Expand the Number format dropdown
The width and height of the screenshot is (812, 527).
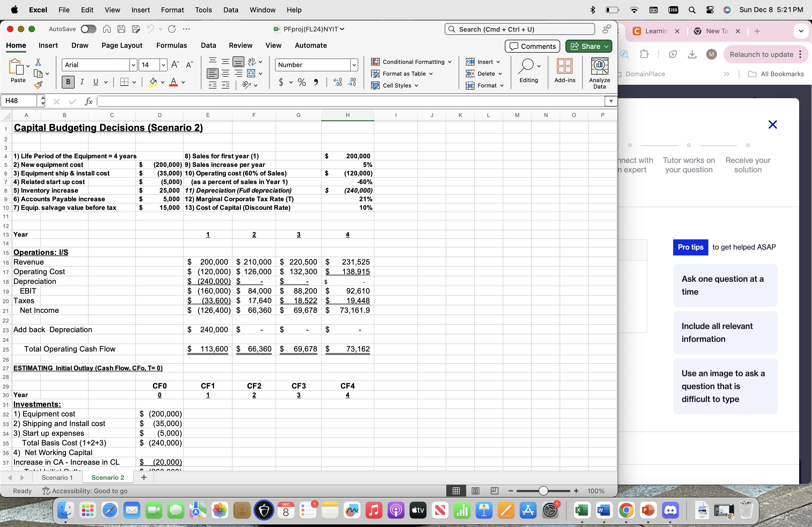pos(354,65)
